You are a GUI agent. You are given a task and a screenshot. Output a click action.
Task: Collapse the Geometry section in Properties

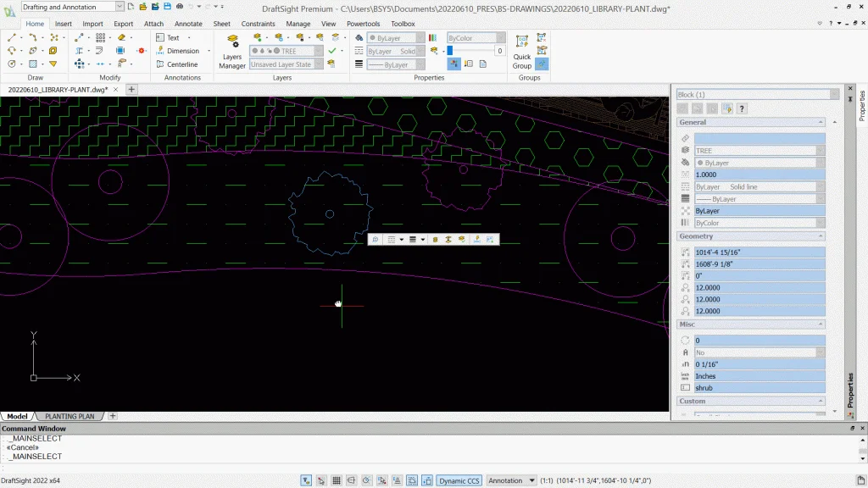tap(821, 236)
